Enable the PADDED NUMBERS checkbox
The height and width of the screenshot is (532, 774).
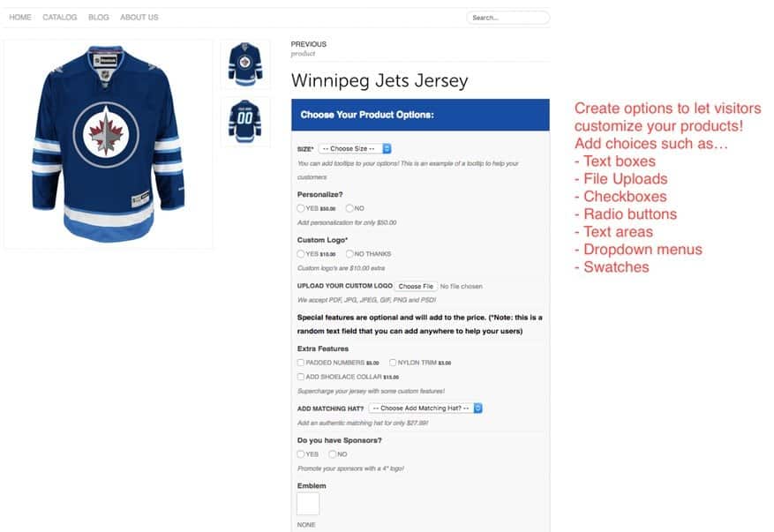301,363
